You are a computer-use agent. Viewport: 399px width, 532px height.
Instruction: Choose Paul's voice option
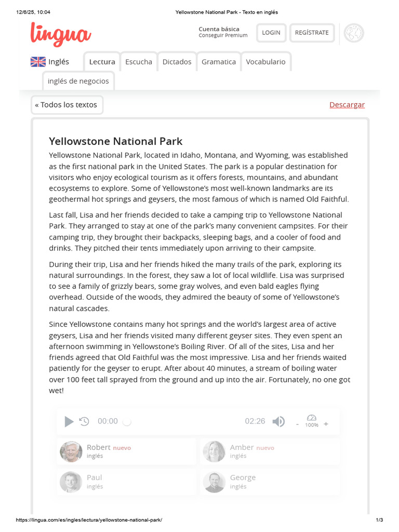pyautogui.click(x=126, y=482)
